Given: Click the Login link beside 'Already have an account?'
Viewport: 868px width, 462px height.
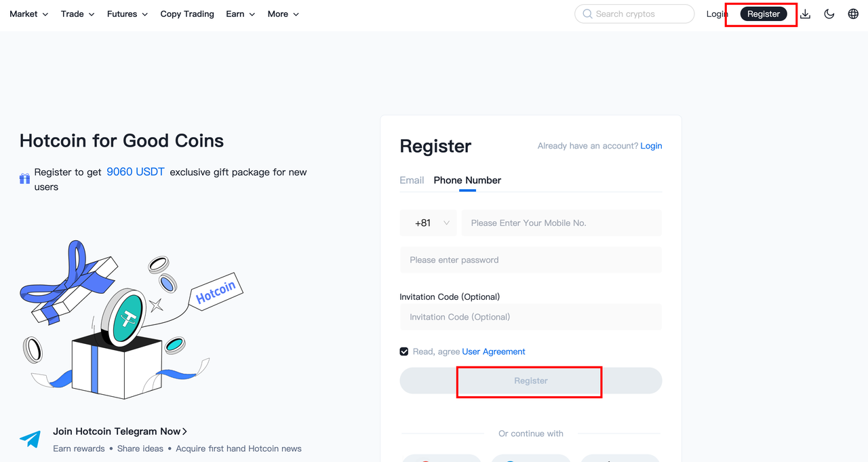Looking at the screenshot, I should point(651,146).
